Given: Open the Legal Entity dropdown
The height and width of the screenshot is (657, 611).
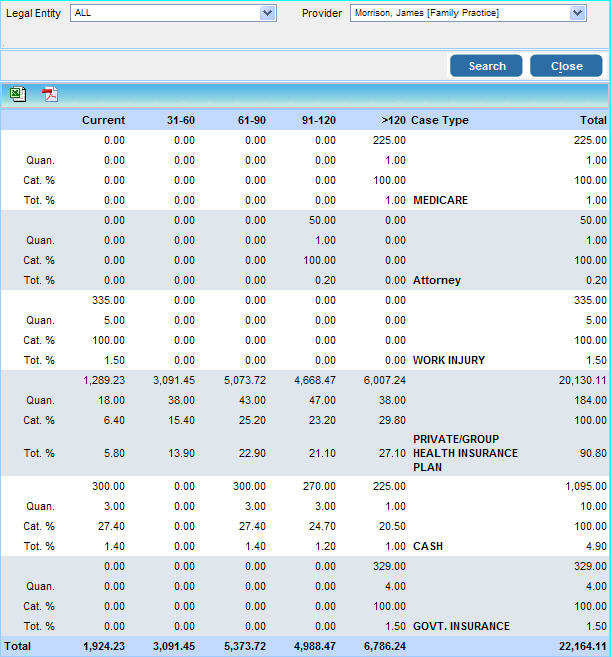Looking at the screenshot, I should click(267, 13).
